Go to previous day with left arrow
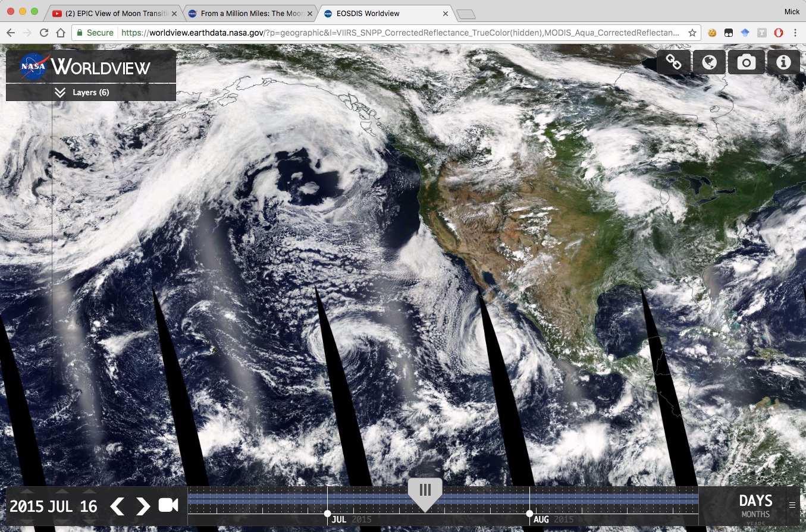The height and width of the screenshot is (532, 806). tap(118, 506)
